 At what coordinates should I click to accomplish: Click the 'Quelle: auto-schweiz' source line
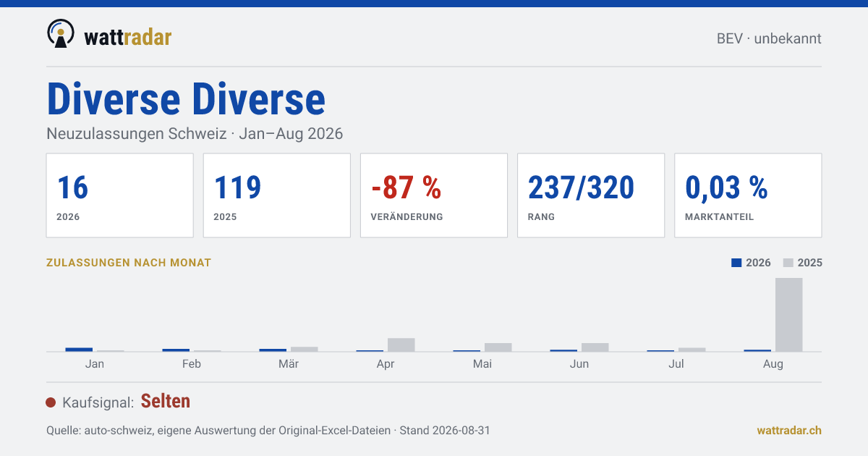268,430
